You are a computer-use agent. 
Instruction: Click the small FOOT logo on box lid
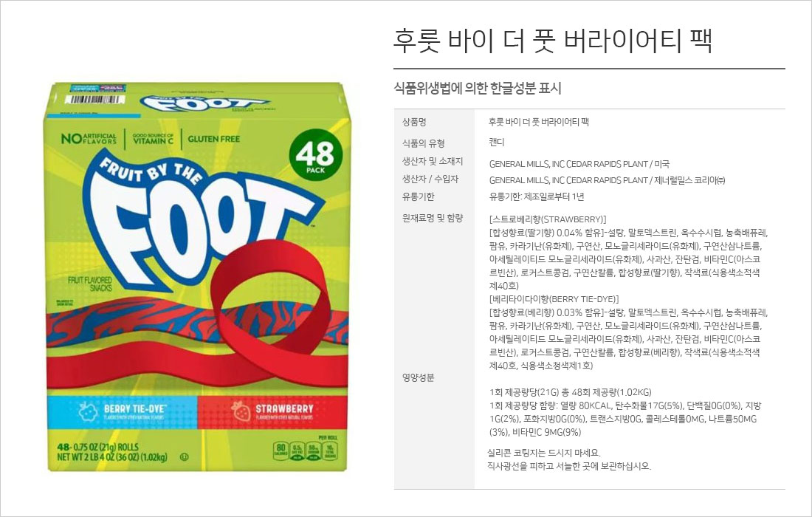[x=204, y=103]
